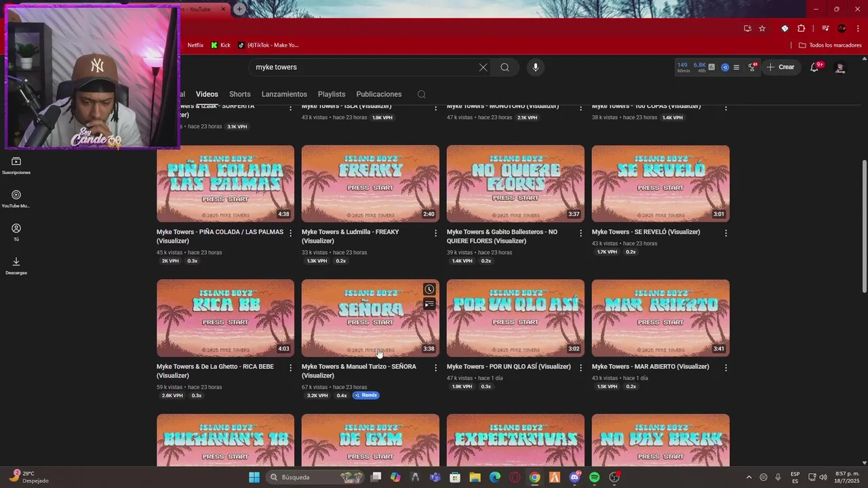
Task: Clear the myke towers search text
Action: [x=483, y=67]
